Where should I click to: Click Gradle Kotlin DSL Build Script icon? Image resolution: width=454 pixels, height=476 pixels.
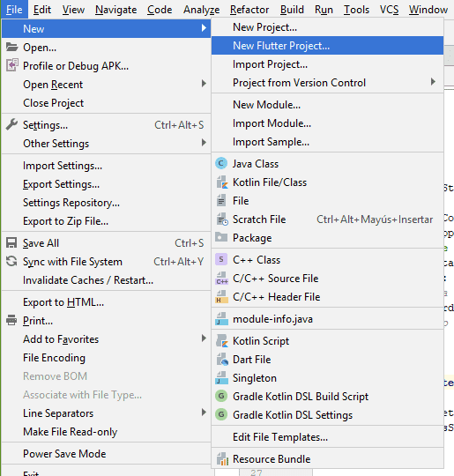point(221,396)
